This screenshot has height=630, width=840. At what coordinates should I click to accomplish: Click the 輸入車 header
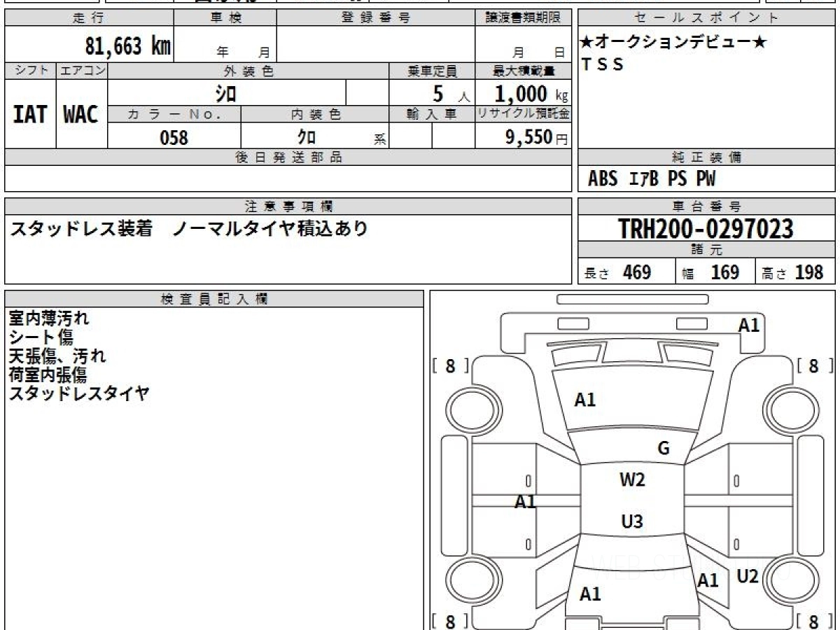coord(432,115)
